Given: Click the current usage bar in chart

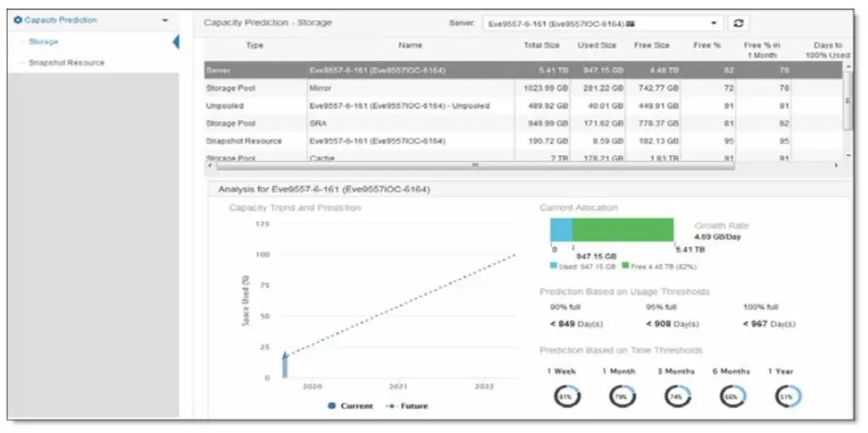Looking at the screenshot, I should pyautogui.click(x=285, y=367).
